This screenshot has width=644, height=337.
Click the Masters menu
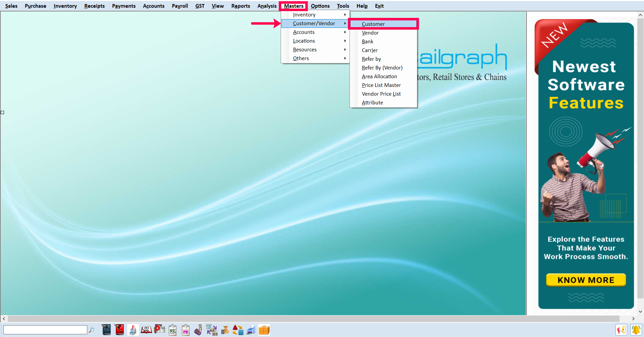tap(293, 6)
